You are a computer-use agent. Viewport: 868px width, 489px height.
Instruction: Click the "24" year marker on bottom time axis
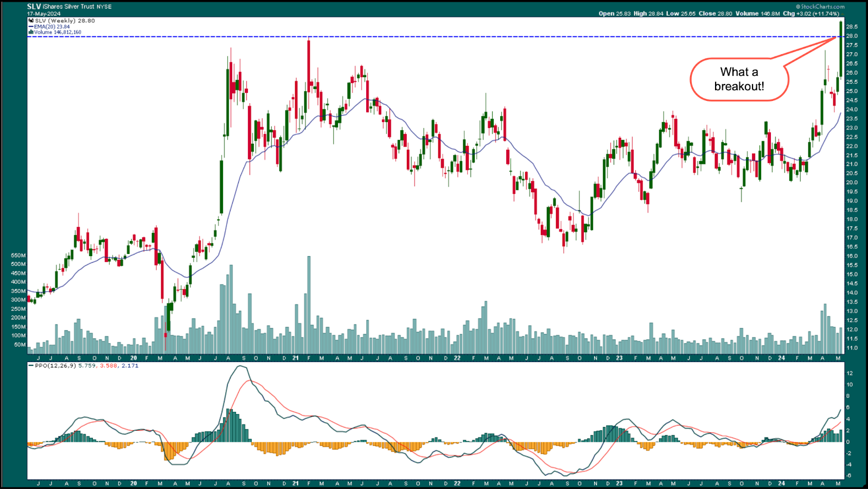781,483
